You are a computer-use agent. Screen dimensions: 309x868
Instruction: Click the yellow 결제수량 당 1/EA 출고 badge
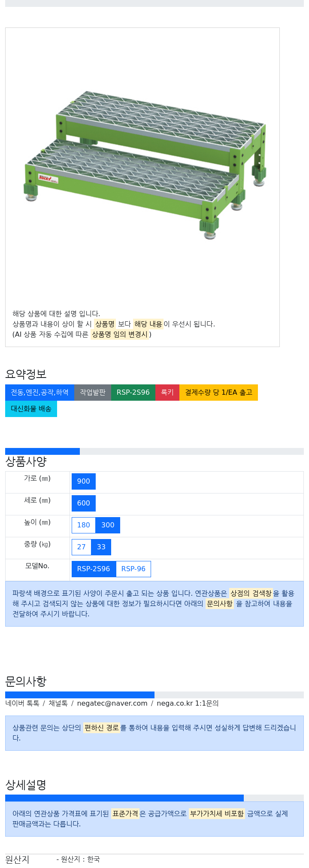click(x=218, y=393)
